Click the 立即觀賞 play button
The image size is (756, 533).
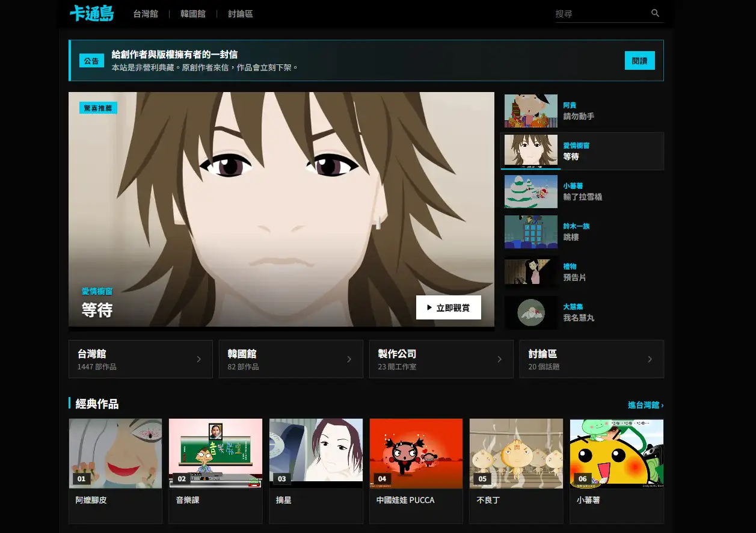tap(449, 307)
